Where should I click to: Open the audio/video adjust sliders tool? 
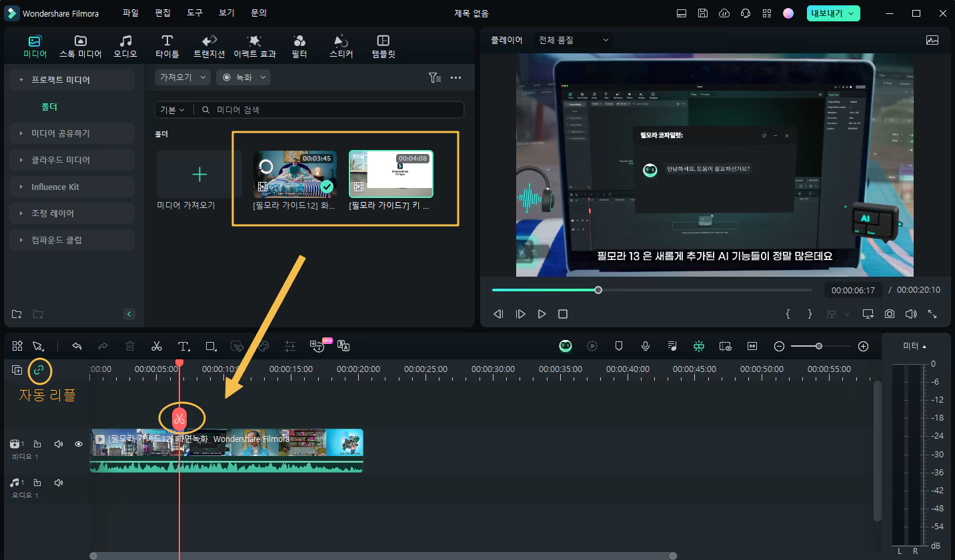pos(290,346)
